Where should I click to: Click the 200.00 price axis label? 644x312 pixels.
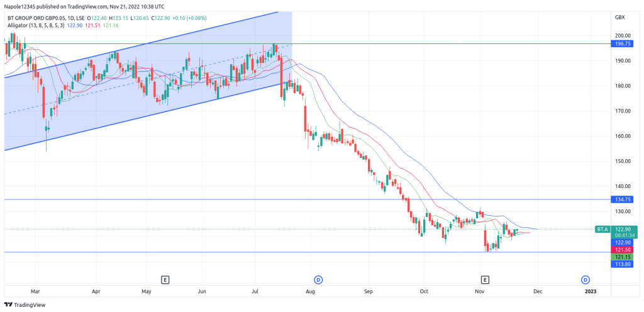[x=622, y=36]
